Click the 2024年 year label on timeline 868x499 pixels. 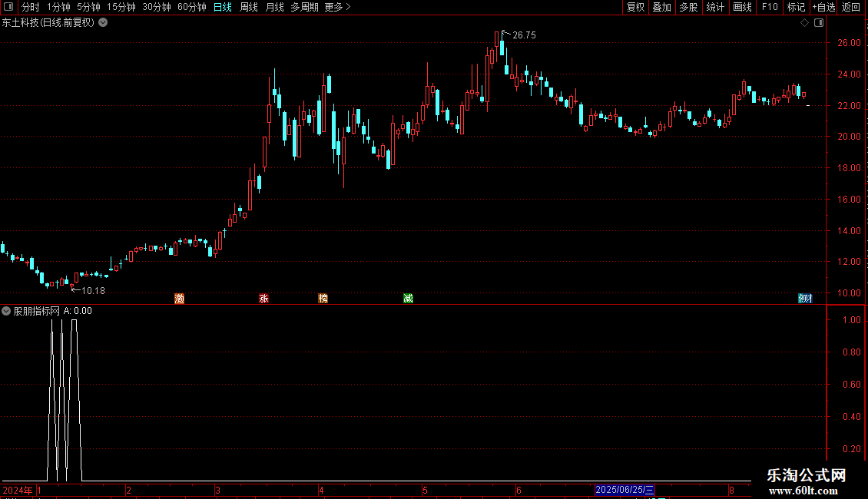click(x=17, y=490)
